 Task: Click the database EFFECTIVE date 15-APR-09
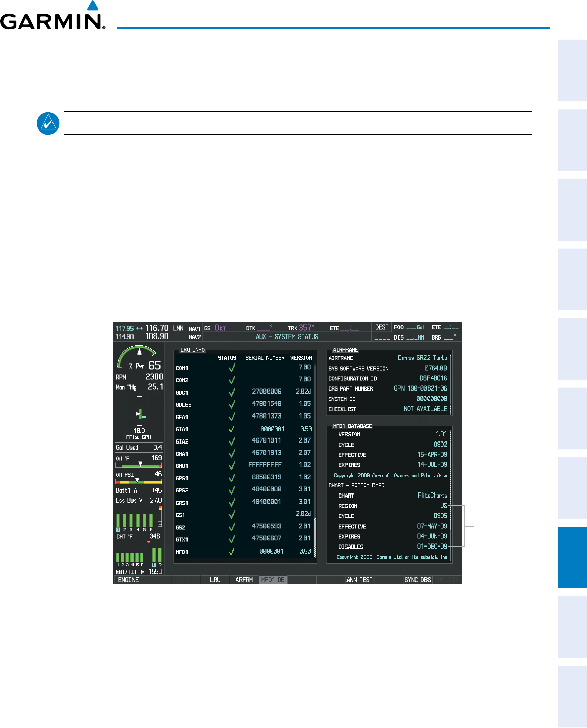432,455
